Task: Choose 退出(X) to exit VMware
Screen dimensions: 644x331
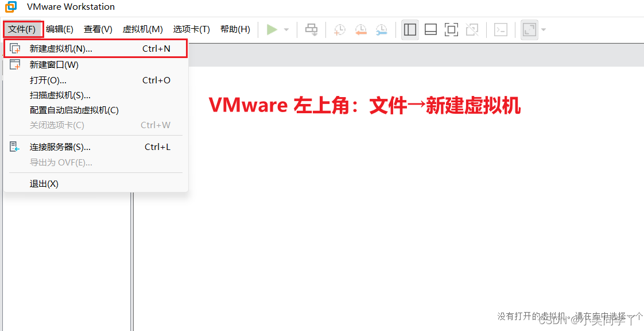Action: (95, 184)
